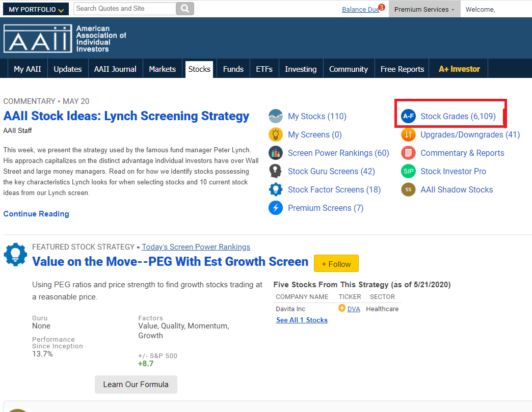Open the Lynch Screening Strategy article headline
Viewport: 532px width, 412px height.
(126, 116)
